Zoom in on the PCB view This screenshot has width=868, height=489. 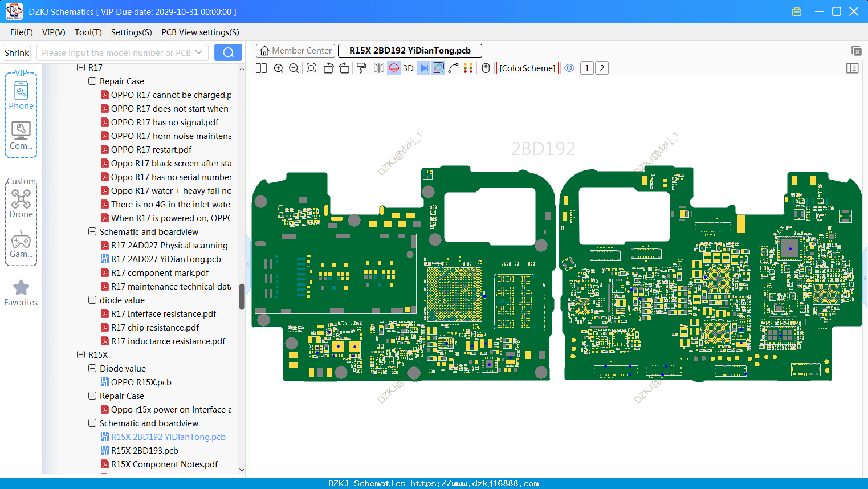click(x=279, y=68)
